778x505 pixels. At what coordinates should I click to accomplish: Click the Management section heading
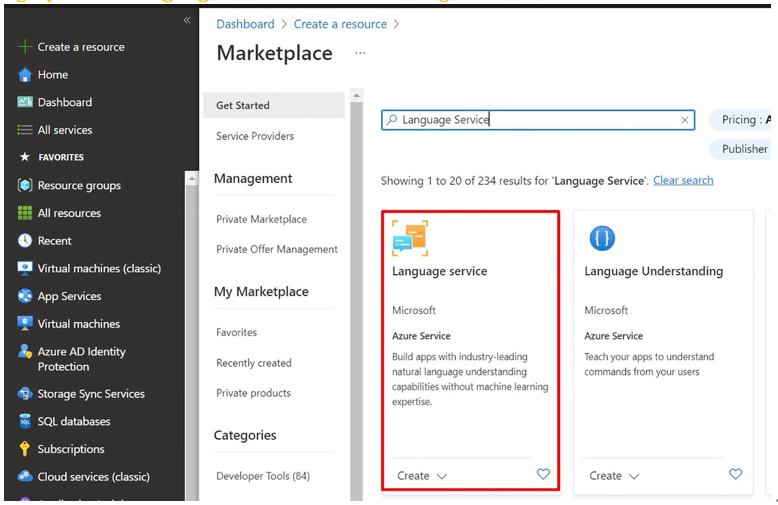[253, 179]
